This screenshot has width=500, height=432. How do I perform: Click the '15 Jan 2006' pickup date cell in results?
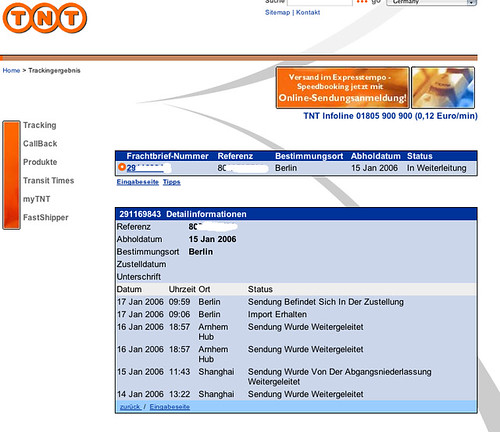tap(374, 168)
